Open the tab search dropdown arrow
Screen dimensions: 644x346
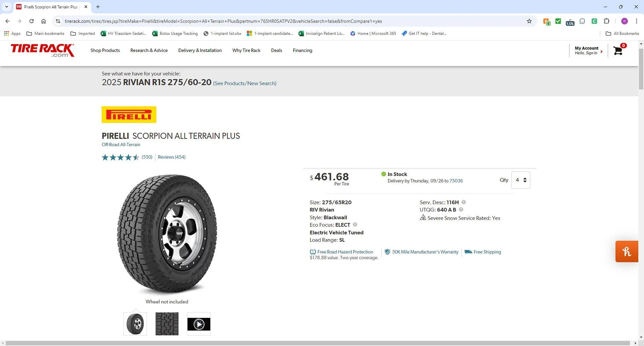[6, 7]
